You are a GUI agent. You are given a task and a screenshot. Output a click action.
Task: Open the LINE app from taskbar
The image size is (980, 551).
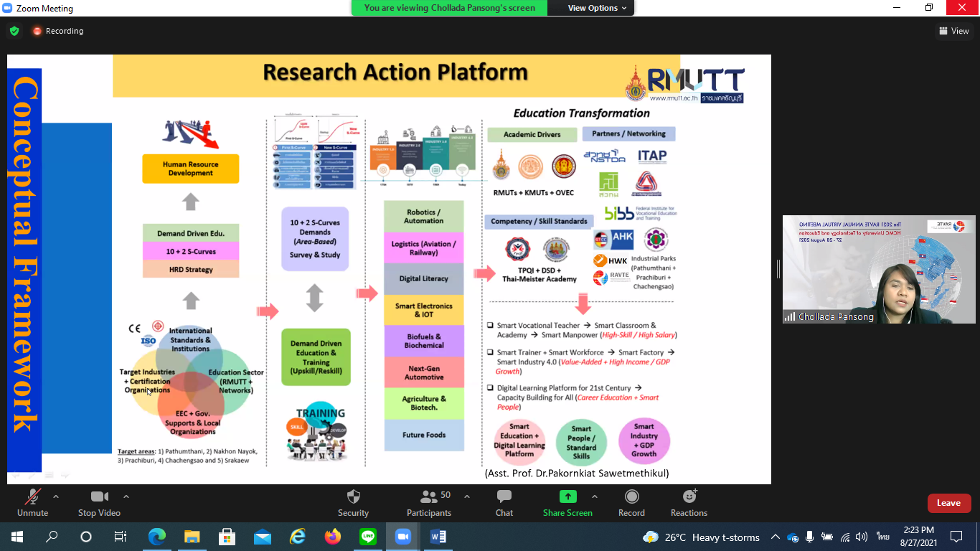tap(367, 537)
